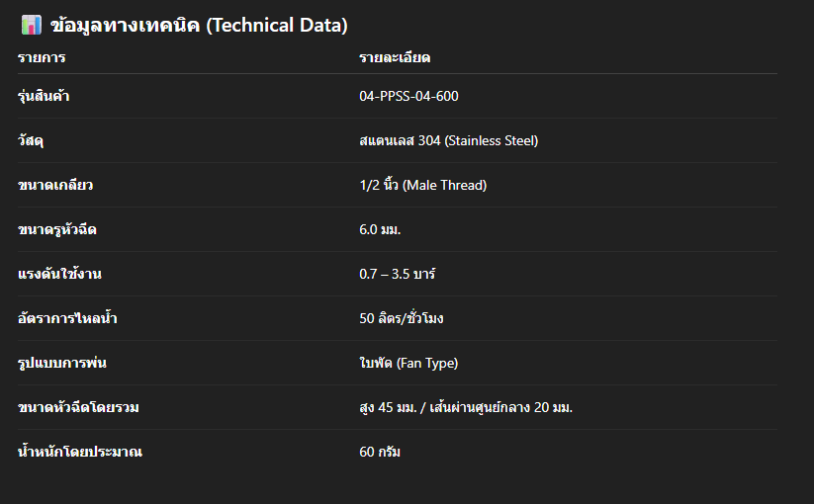Select the วัสดุ row label

[32, 140]
